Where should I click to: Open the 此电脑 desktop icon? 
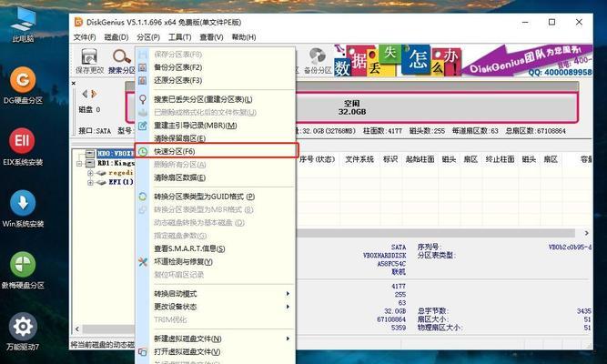(23, 24)
